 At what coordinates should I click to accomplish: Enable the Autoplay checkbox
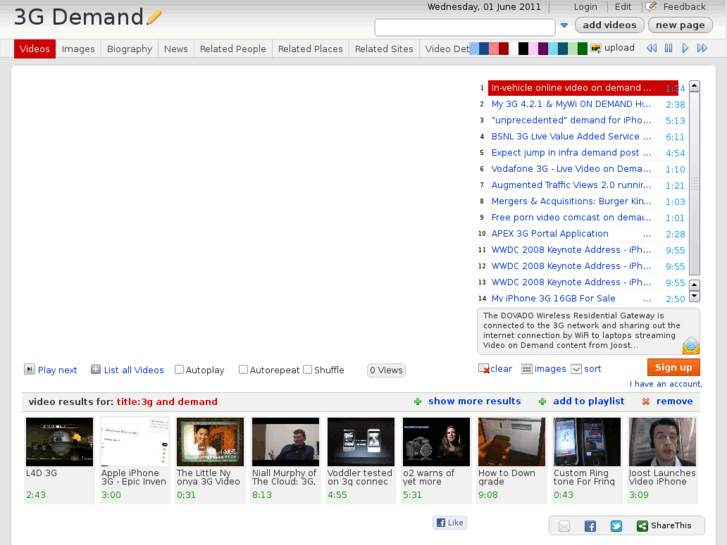pos(179,370)
